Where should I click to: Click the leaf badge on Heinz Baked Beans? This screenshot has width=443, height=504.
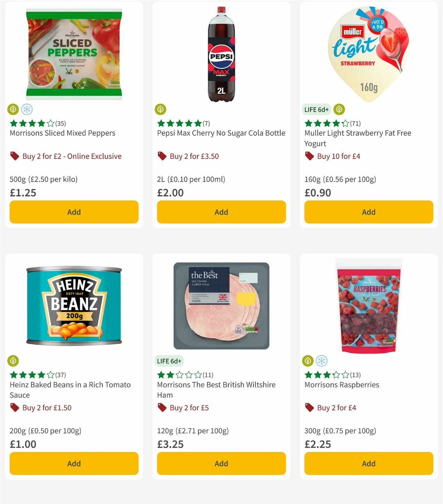coord(13,361)
